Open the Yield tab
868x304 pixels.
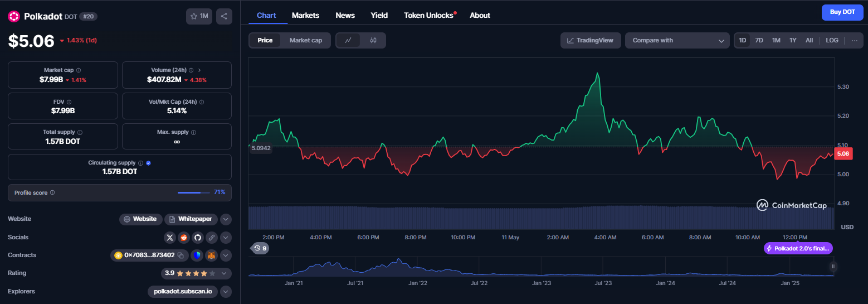[x=379, y=15]
